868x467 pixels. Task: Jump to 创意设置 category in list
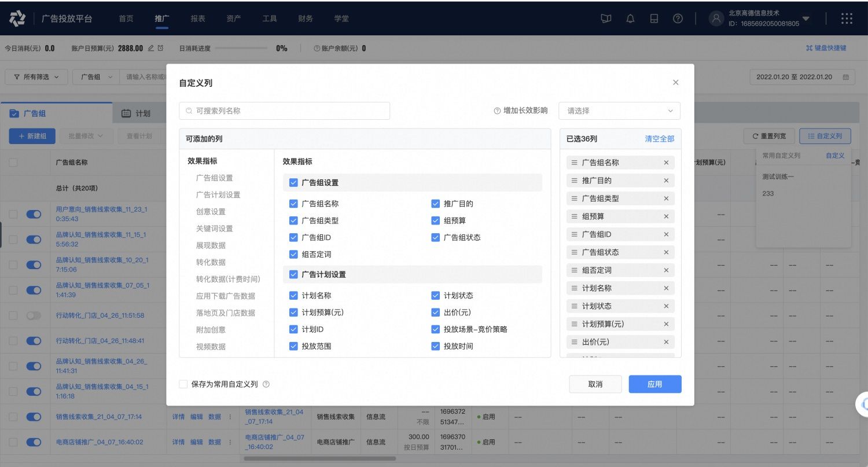coord(211,212)
